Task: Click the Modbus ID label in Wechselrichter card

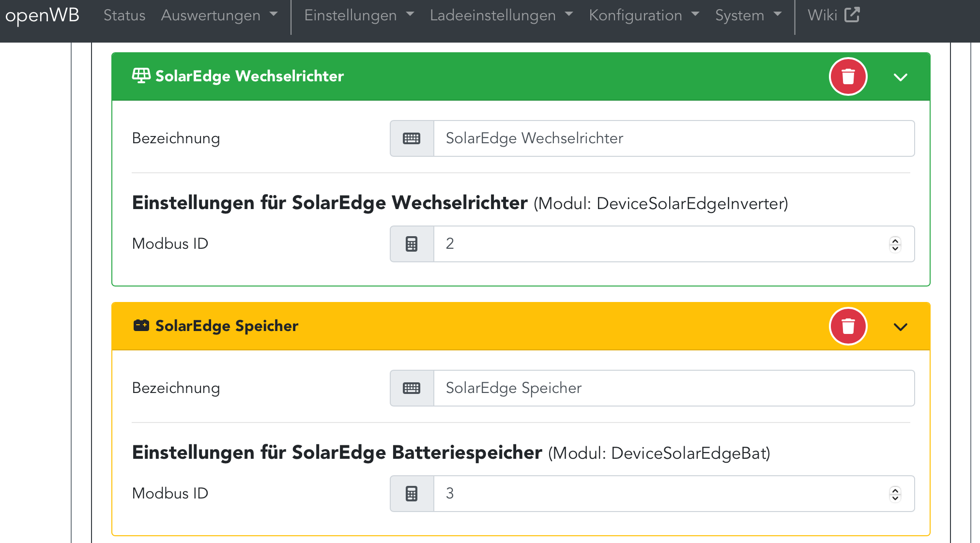Action: click(170, 243)
